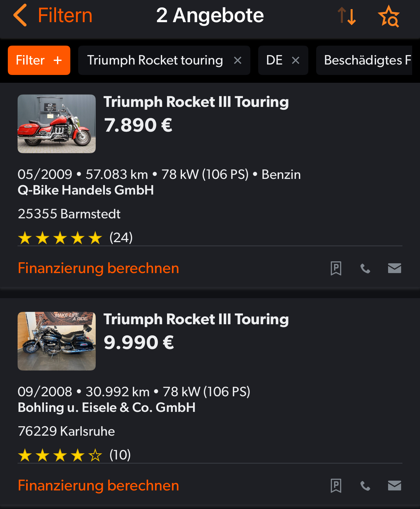Remove the DE country filter chip
Screen dimensions: 420x509
(296, 60)
